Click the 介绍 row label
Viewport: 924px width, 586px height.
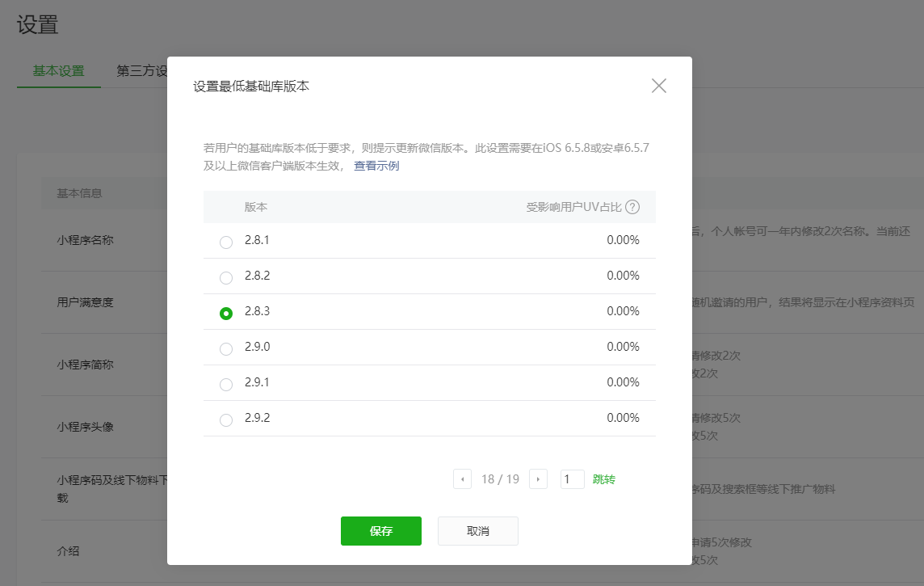click(68, 551)
